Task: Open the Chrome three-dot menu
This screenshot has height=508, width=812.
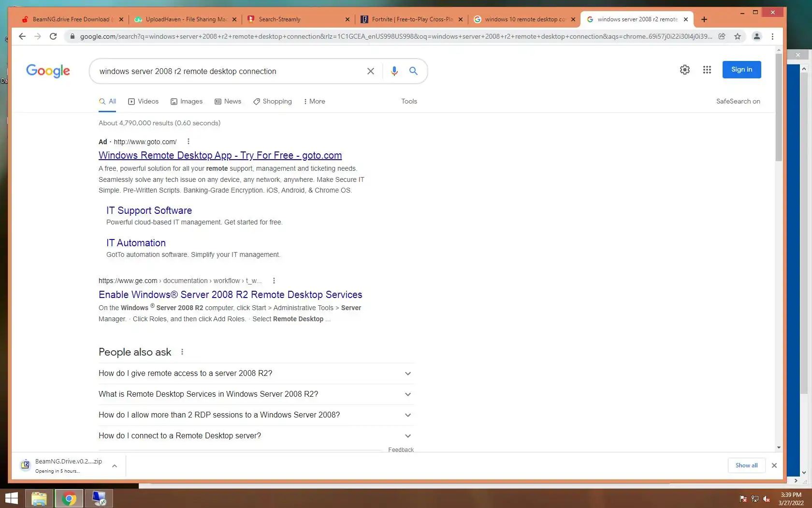Action: click(x=772, y=36)
